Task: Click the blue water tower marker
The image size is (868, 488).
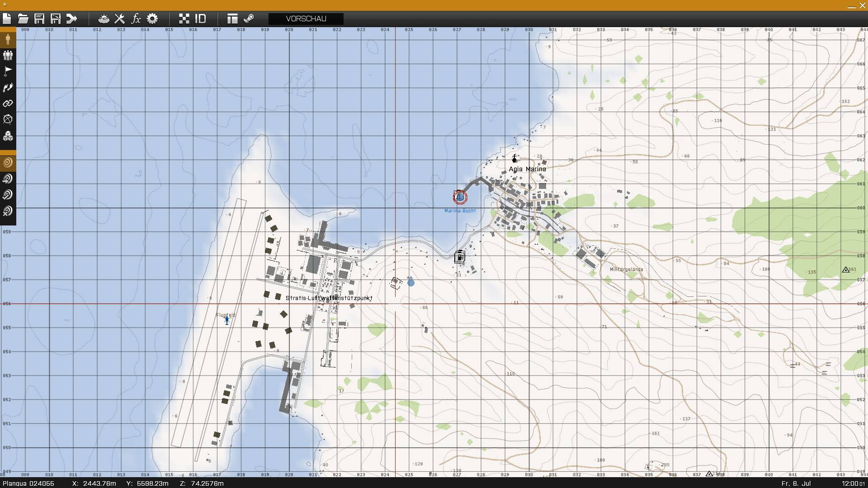Action: [410, 282]
